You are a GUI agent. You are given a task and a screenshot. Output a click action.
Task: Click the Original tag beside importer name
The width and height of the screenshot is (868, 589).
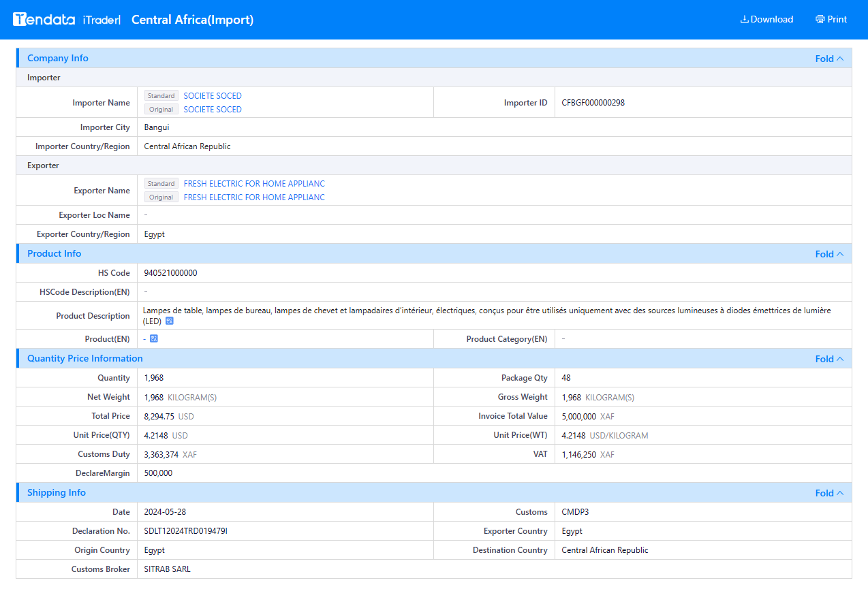tap(161, 110)
